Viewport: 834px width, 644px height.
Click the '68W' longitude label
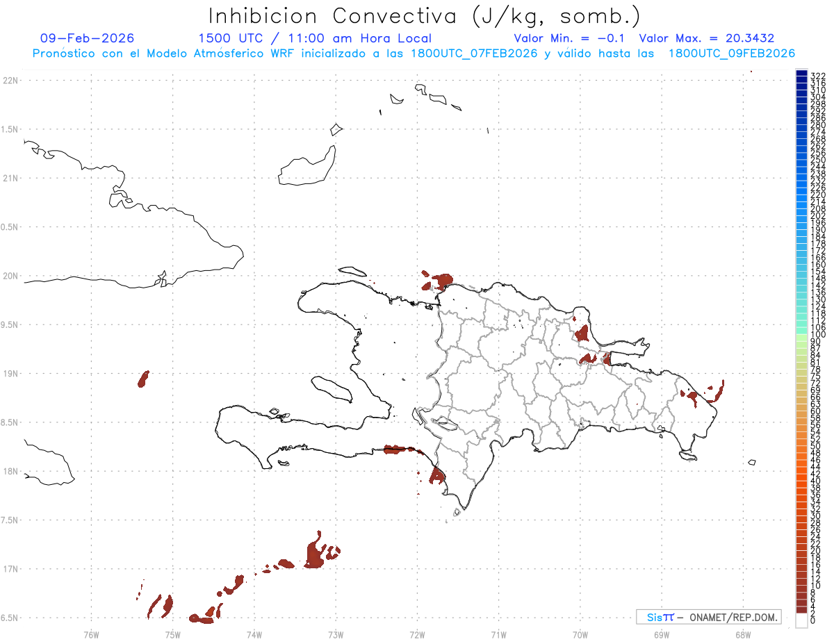pyautogui.click(x=743, y=634)
